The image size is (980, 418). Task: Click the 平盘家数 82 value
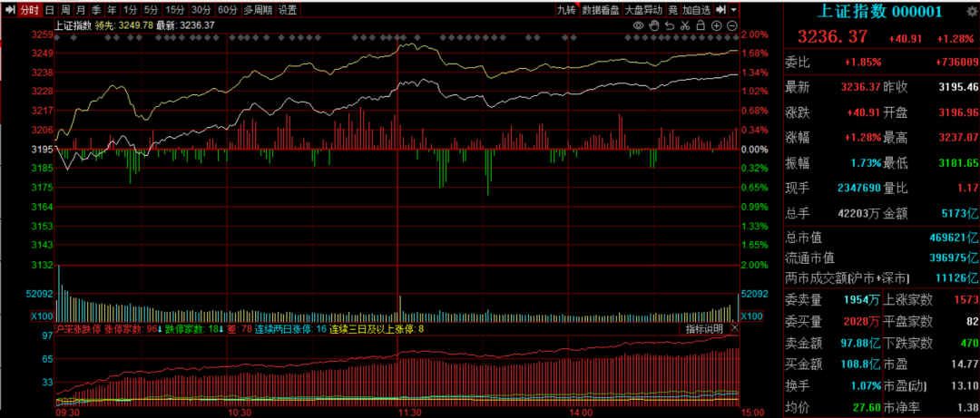click(x=972, y=322)
